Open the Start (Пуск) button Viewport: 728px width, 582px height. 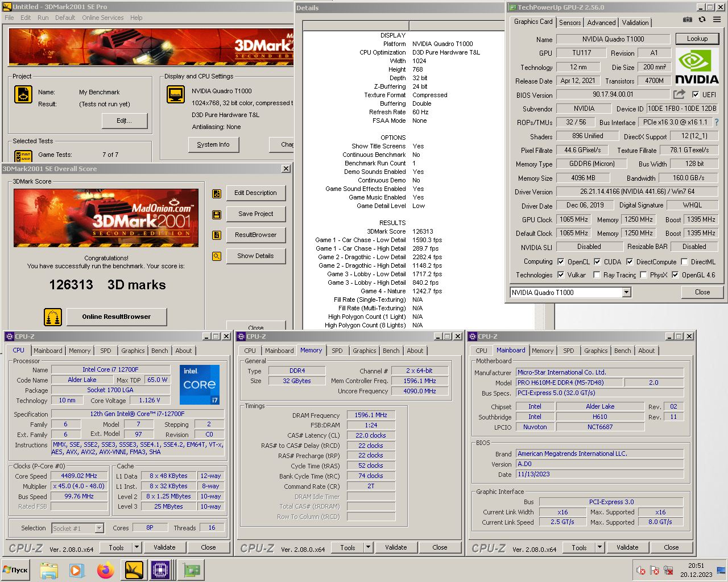click(16, 569)
